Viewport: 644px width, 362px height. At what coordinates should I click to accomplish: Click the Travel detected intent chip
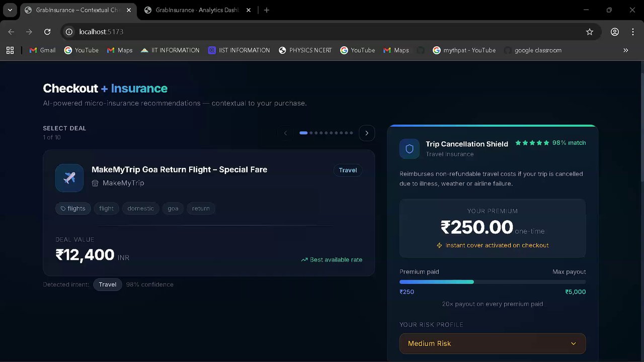[108, 285]
